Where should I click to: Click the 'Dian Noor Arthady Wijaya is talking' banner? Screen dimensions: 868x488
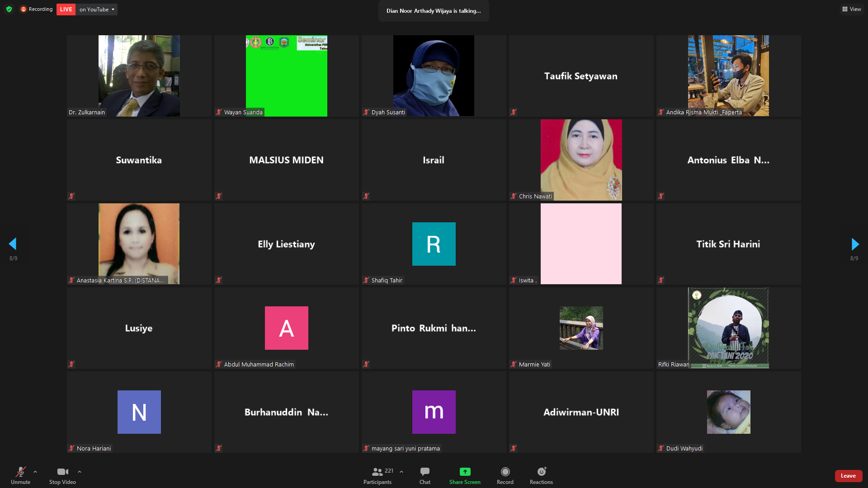[434, 11]
